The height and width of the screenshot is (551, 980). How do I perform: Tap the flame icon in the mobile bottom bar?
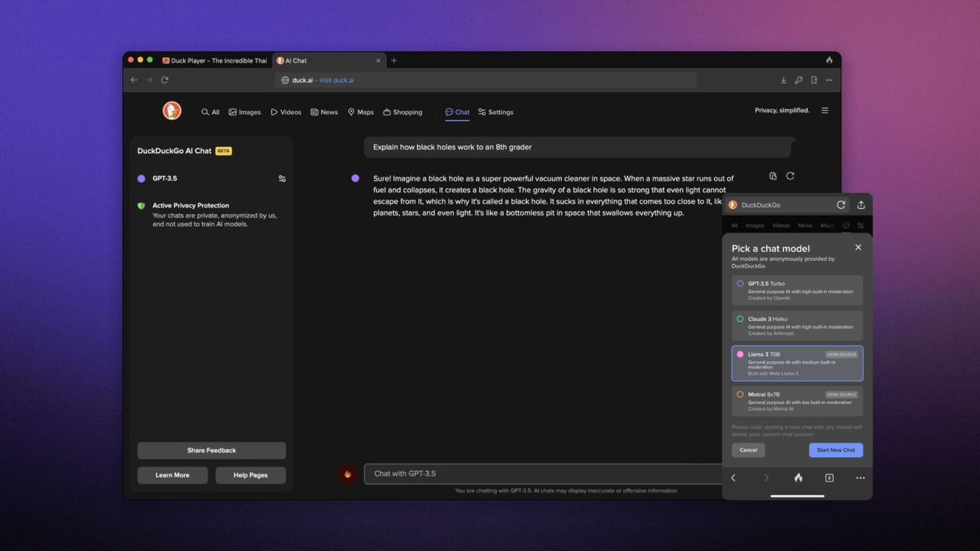pyautogui.click(x=798, y=478)
